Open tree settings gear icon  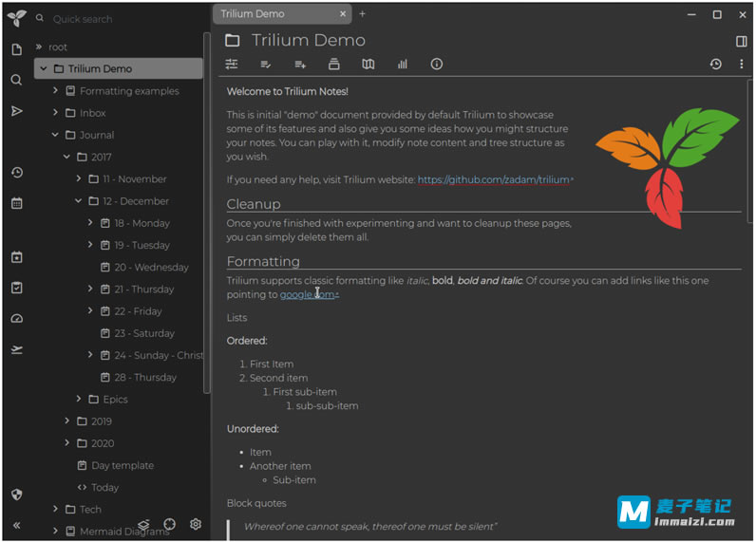196,524
